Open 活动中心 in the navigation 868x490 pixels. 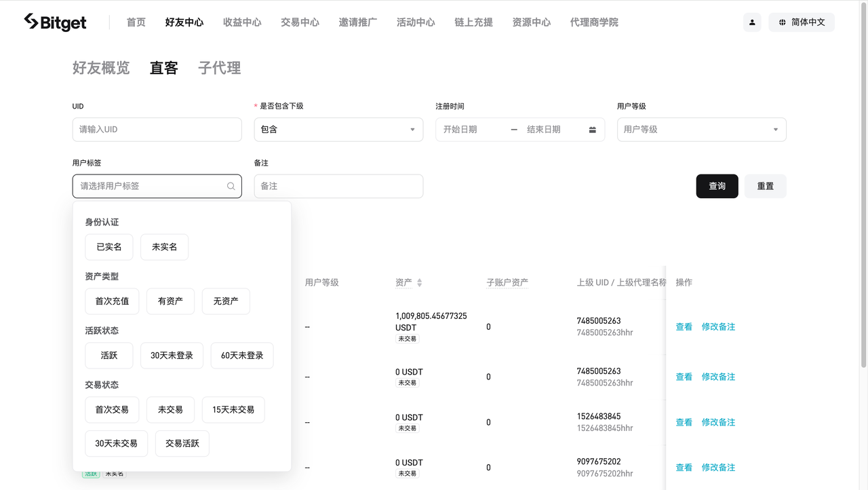click(416, 22)
